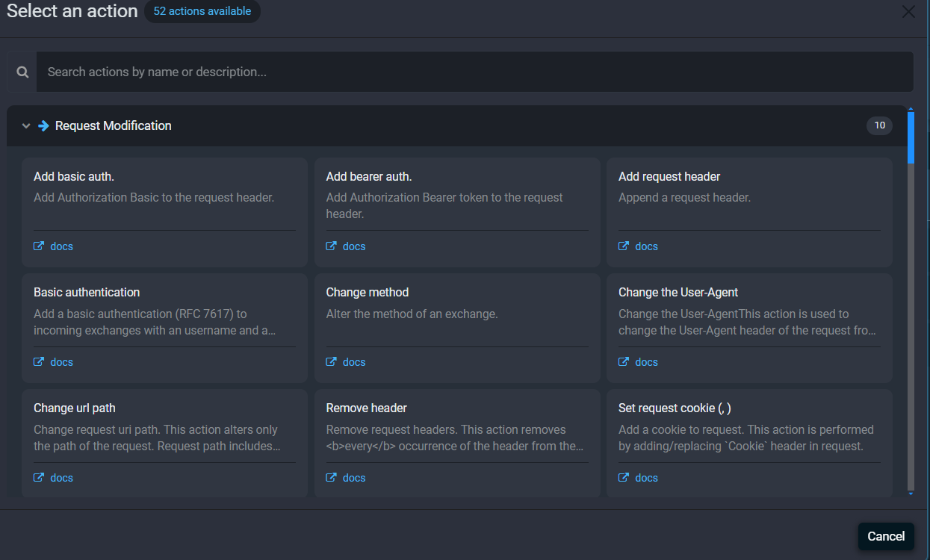Open docs for Add basic auth.
The width and height of the screenshot is (930, 560).
pos(61,246)
